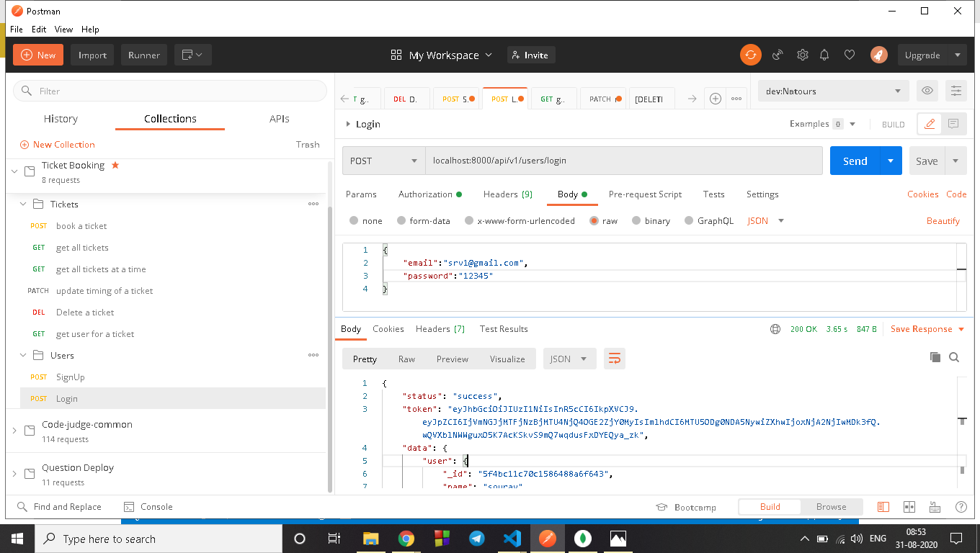Open notifications bell icon

coord(824,55)
